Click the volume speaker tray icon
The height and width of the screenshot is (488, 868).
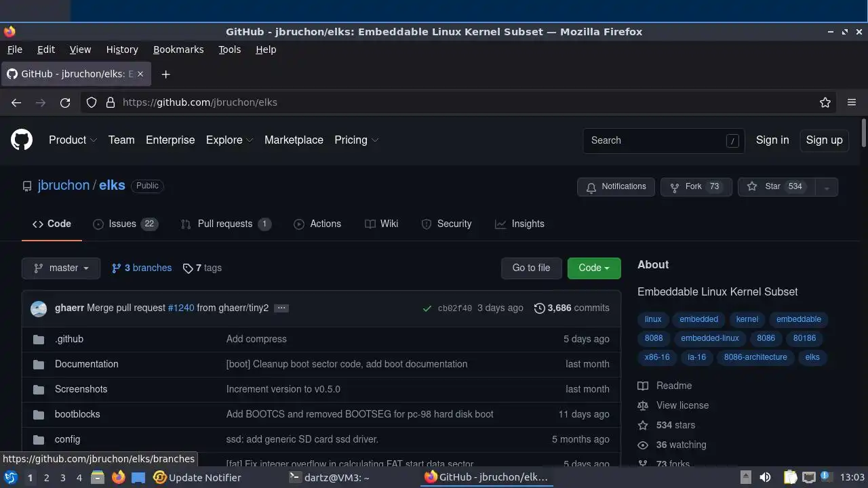click(765, 477)
